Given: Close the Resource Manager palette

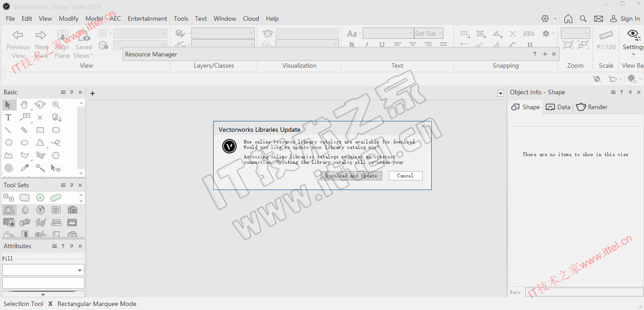Looking at the screenshot, I should tap(554, 54).
